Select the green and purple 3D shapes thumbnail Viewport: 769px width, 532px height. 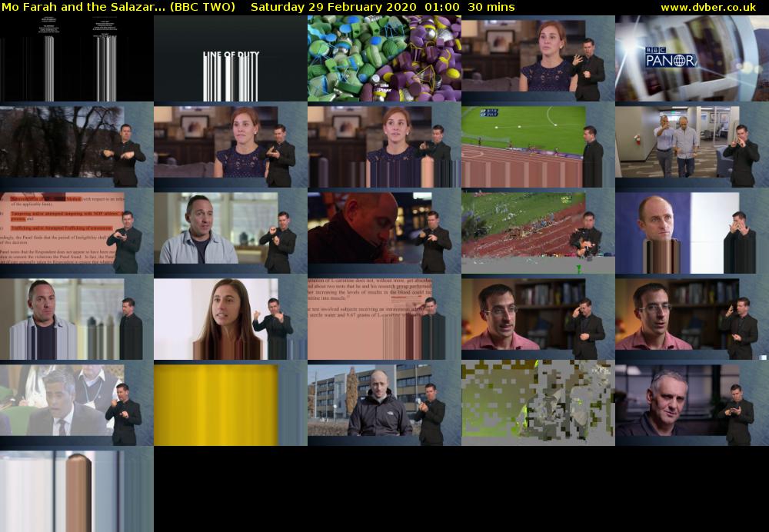pos(384,58)
